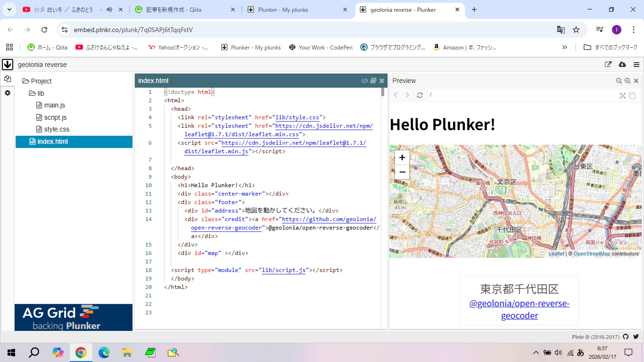Image resolution: width=644 pixels, height=362 pixels.
Task: Close the Preview panel
Action: tap(636, 81)
